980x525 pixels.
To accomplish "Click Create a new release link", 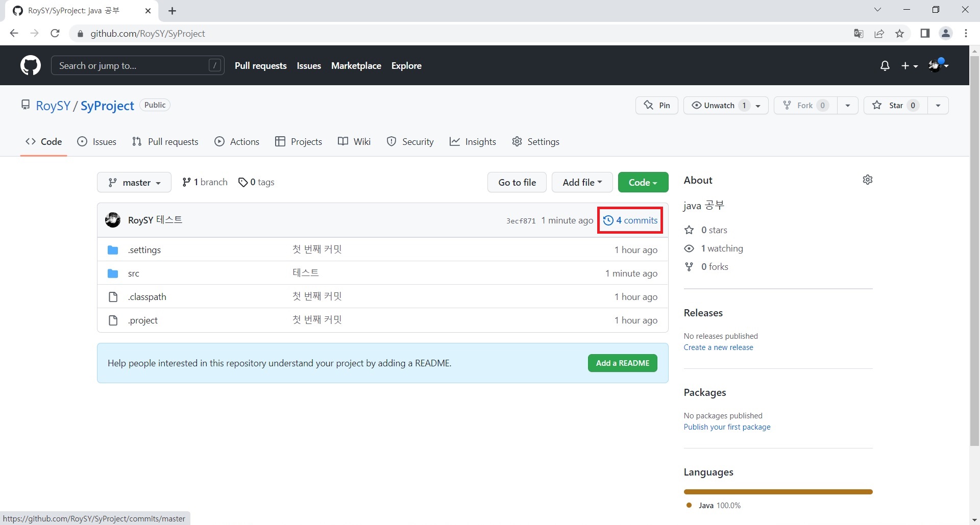I will tap(718, 347).
